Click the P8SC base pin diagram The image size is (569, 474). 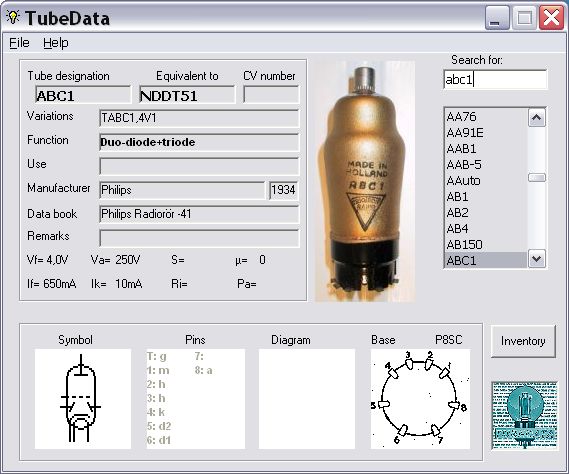(420, 399)
